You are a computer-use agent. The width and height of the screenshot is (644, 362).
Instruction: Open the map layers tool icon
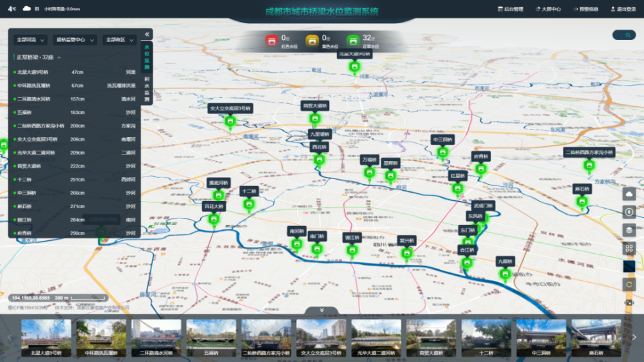[629, 230]
